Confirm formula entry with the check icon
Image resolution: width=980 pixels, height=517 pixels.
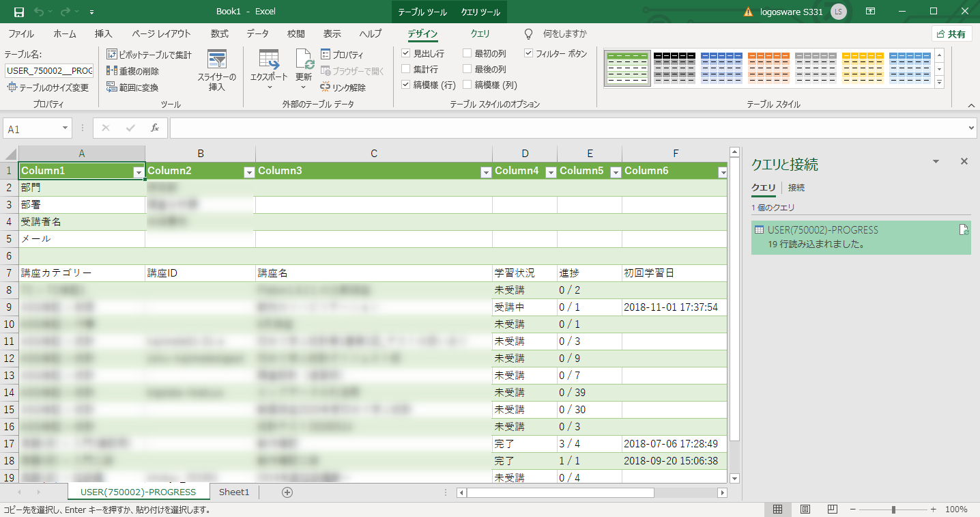coord(130,128)
